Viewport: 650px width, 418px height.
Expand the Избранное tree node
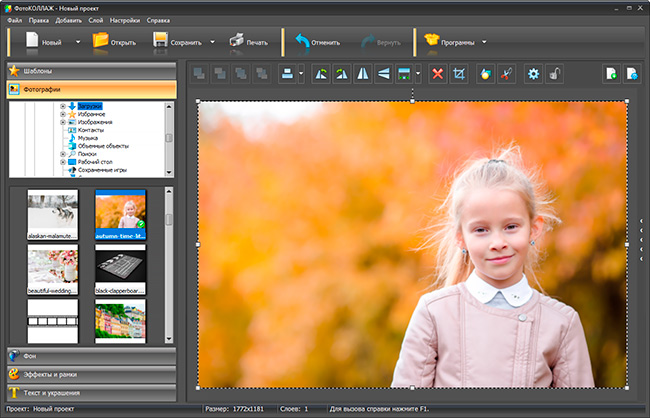pyautogui.click(x=63, y=114)
